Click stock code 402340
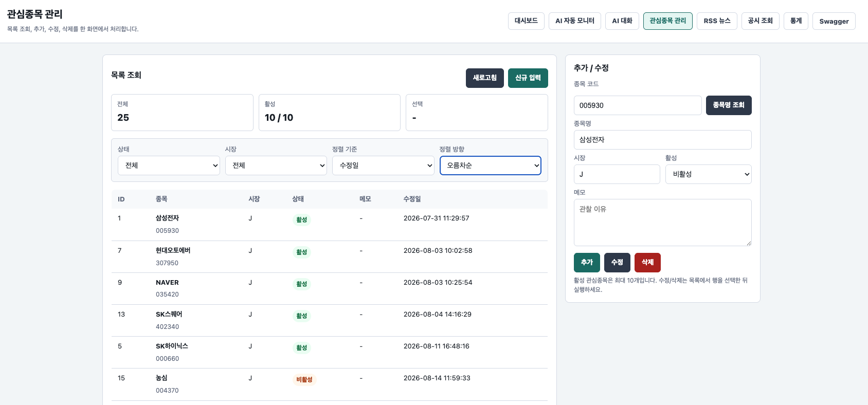 (168, 327)
